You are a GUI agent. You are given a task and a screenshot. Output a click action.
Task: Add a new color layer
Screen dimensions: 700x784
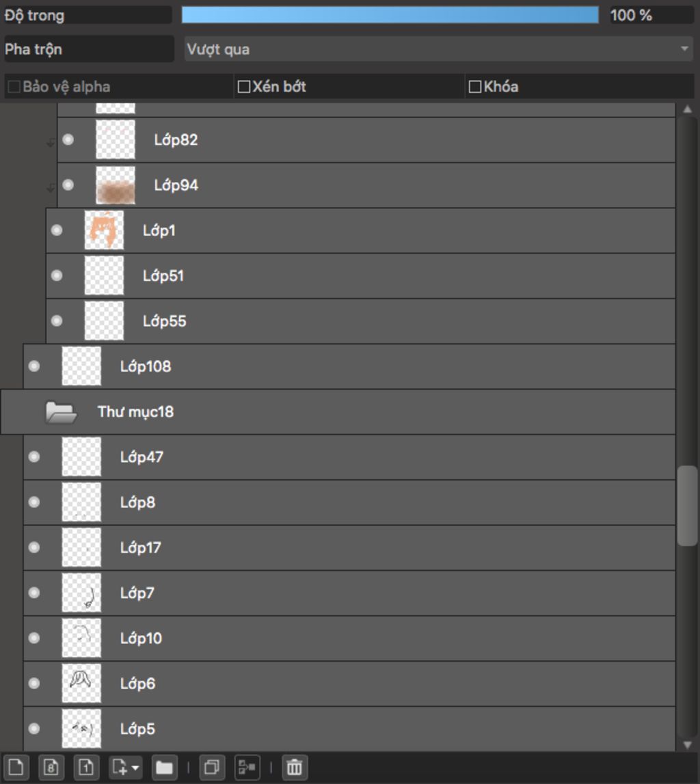(16, 767)
